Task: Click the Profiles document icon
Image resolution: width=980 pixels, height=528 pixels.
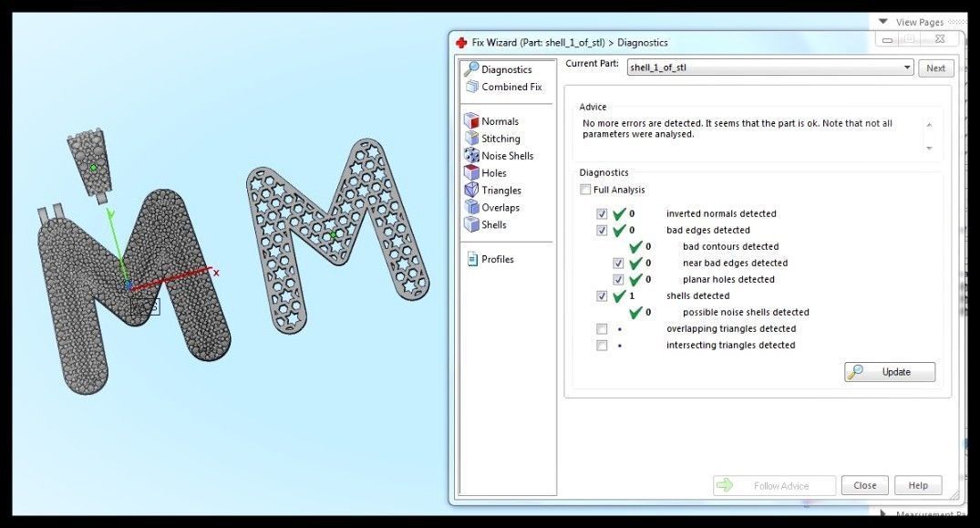Action: coord(472,259)
